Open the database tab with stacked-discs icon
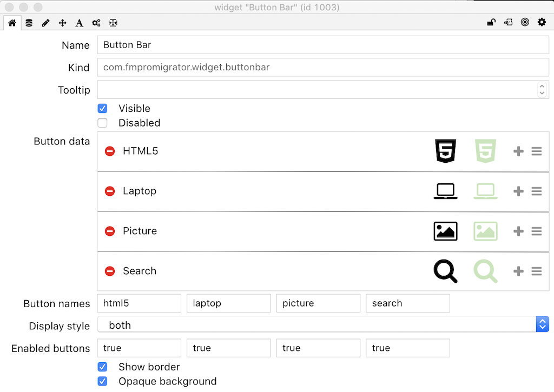This screenshot has width=554, height=392. click(x=29, y=23)
